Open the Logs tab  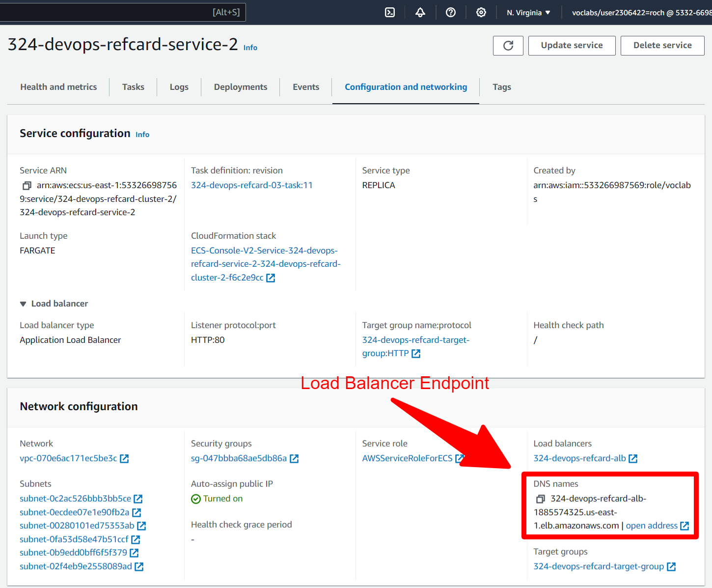(x=179, y=87)
